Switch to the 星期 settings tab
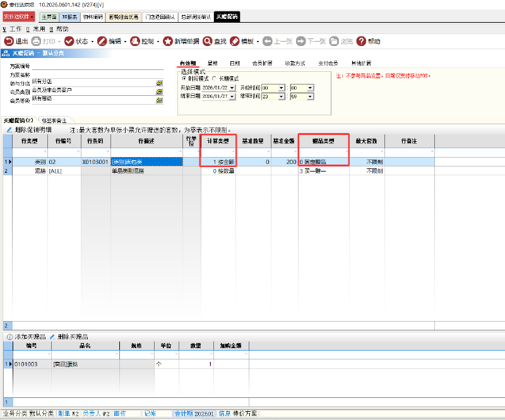The image size is (505, 420). coord(213,63)
